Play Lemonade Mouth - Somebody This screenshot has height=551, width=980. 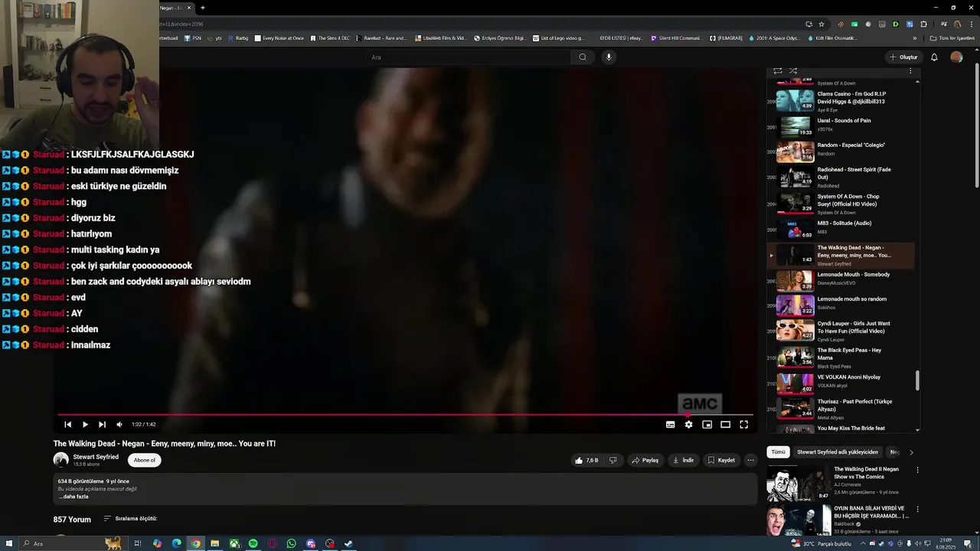point(841,281)
